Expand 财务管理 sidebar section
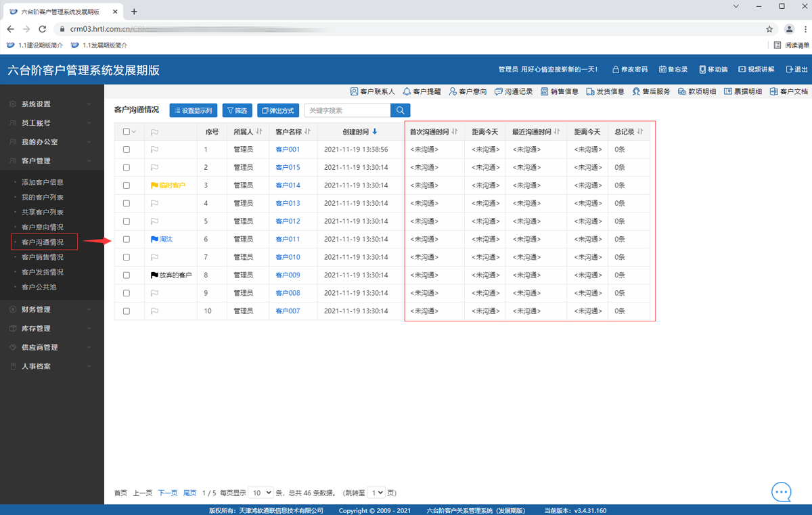The image size is (812, 515). [52, 309]
